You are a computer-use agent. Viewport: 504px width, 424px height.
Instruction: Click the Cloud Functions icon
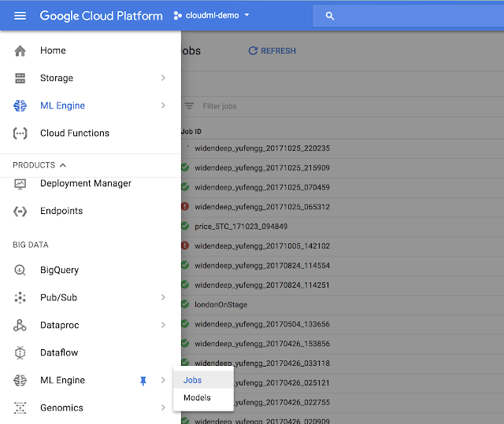(20, 133)
